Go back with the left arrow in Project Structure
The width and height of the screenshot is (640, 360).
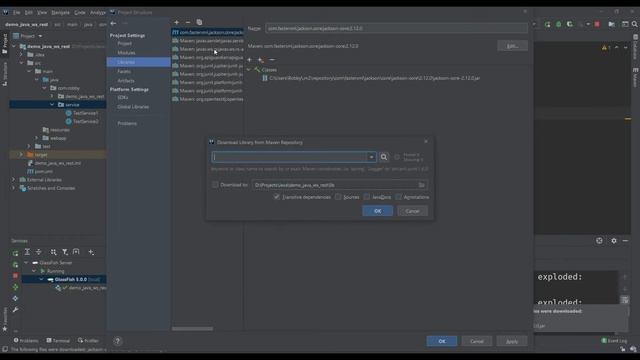tap(113, 23)
